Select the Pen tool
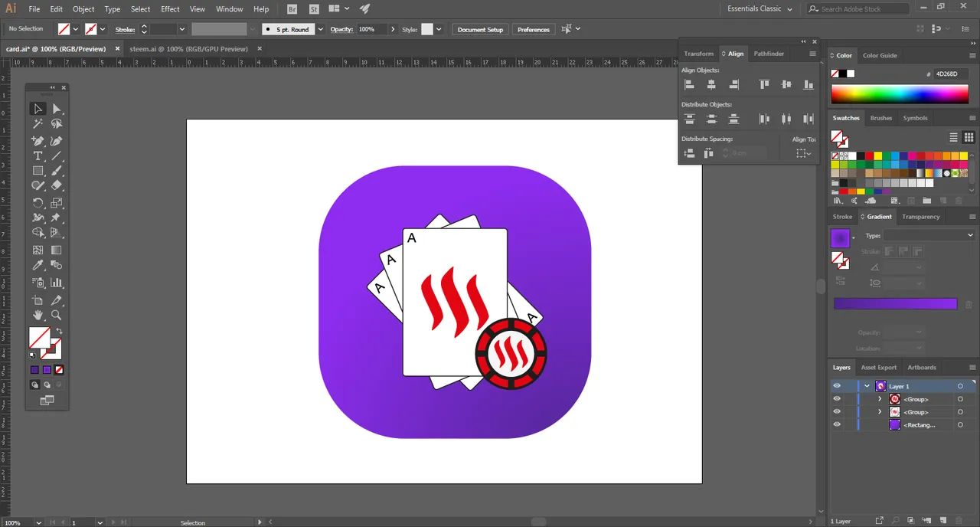The image size is (980, 527). (x=38, y=141)
